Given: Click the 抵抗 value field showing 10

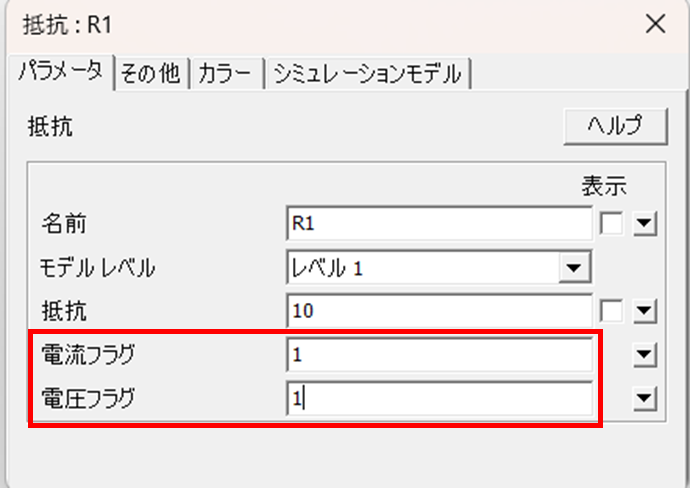Looking at the screenshot, I should (x=438, y=311).
